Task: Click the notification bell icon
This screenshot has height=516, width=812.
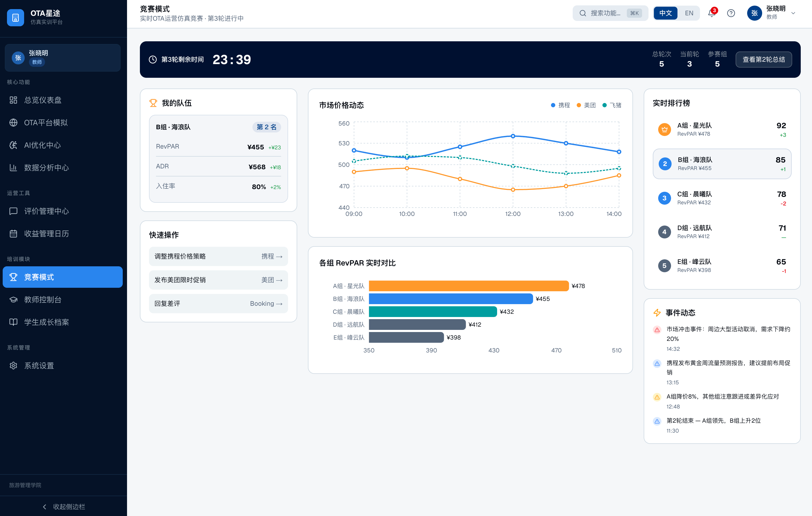Action: point(712,13)
